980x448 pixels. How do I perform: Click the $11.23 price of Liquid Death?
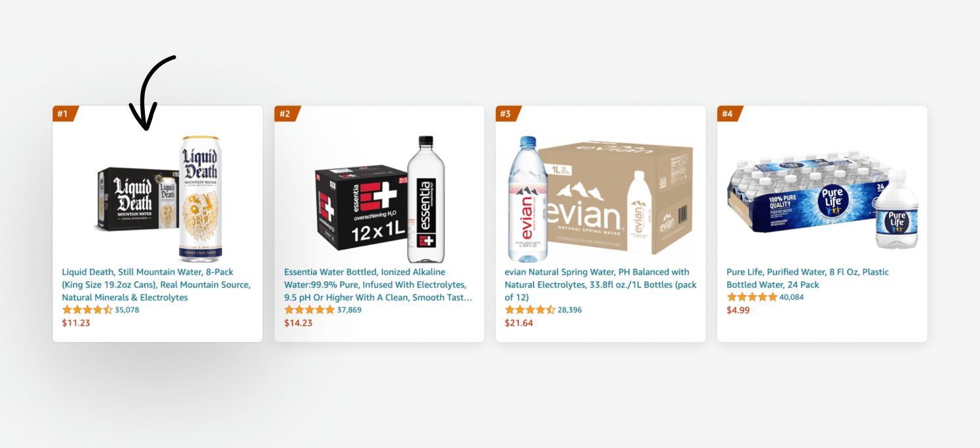point(76,323)
